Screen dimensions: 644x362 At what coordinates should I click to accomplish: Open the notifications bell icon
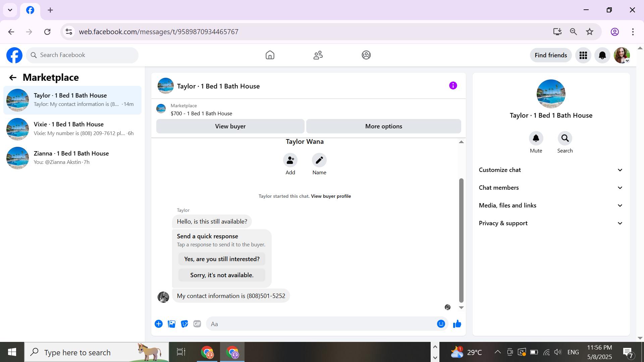tap(602, 55)
